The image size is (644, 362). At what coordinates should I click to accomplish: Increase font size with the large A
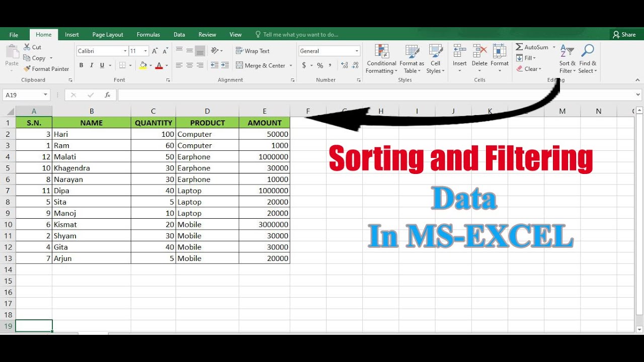(x=155, y=51)
